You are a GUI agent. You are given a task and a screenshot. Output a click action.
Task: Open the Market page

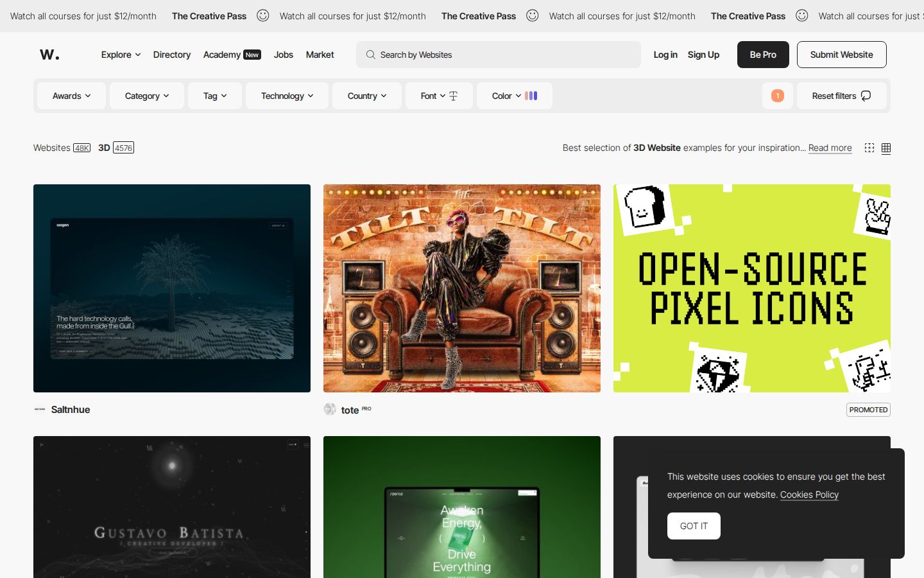(x=320, y=55)
